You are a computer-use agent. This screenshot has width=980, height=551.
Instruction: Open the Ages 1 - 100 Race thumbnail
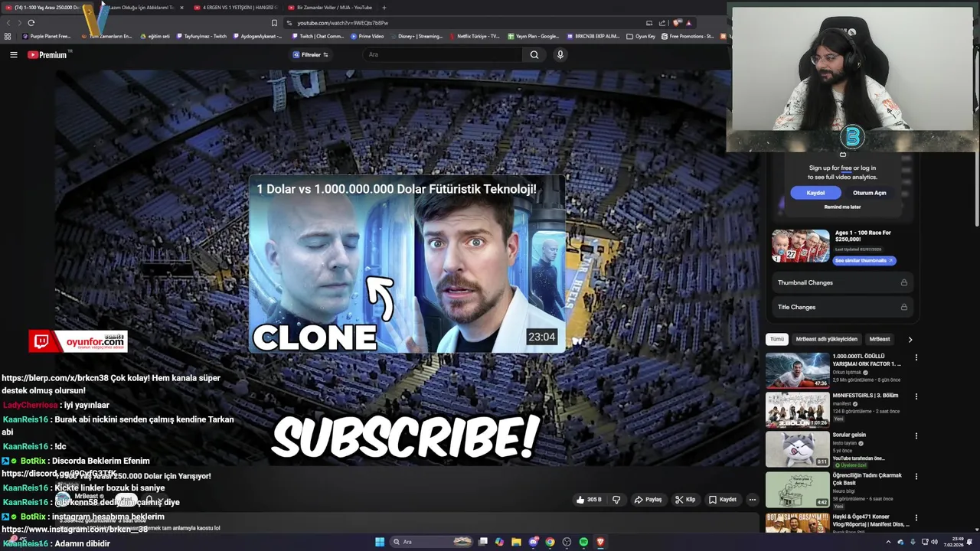800,246
